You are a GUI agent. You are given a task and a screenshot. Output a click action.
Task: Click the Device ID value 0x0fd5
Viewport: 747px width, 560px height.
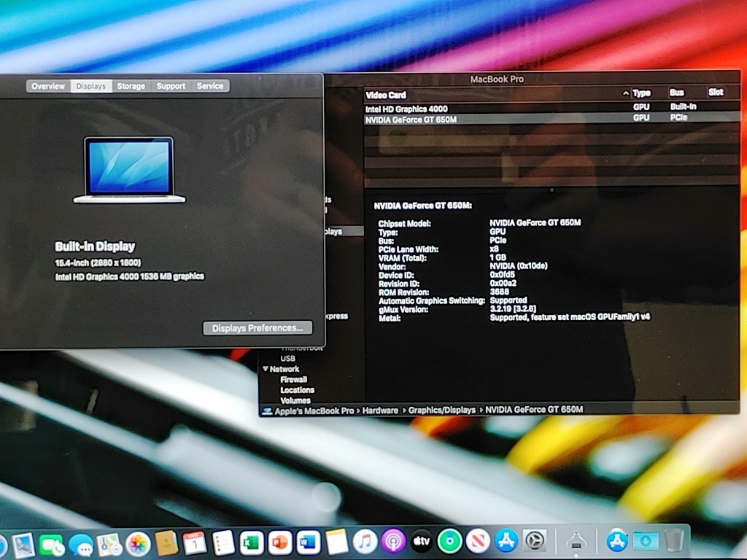click(503, 274)
